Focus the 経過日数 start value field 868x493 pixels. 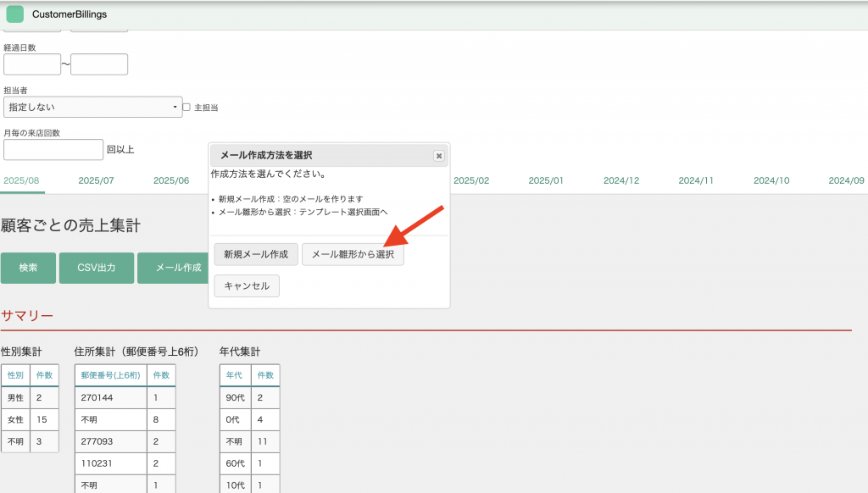[32, 64]
